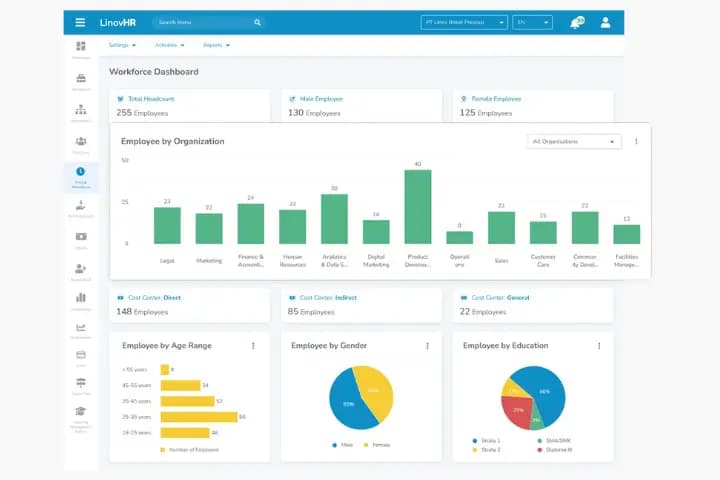Expand the All Organizations dropdown
The image size is (720, 480).
(574, 141)
